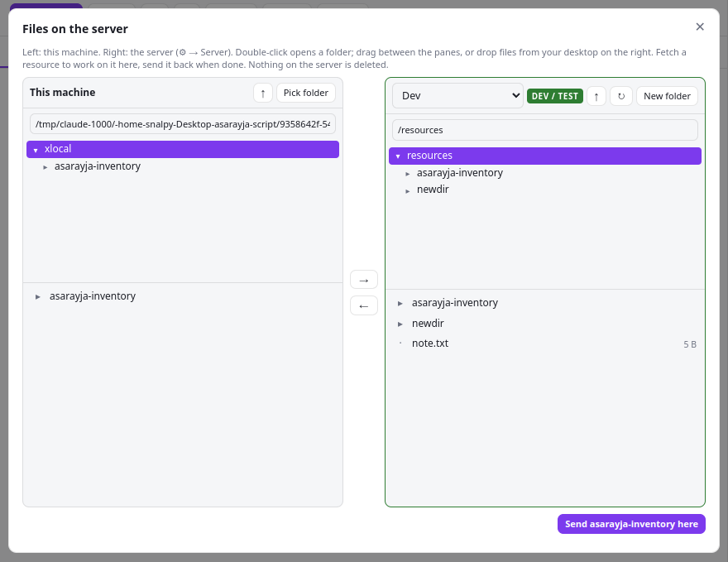Select asarayja-inventory label in server tree
Screen dimensions: 728x562
pos(460,173)
